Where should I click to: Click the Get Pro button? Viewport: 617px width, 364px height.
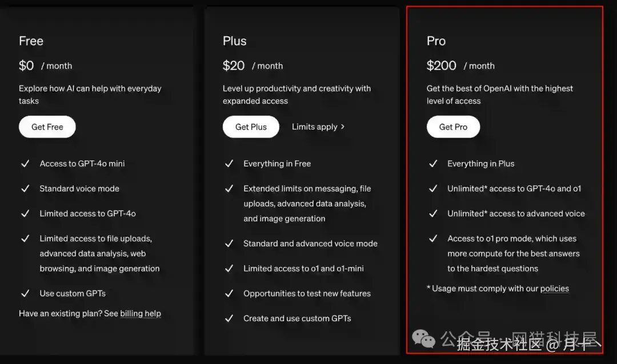(453, 127)
